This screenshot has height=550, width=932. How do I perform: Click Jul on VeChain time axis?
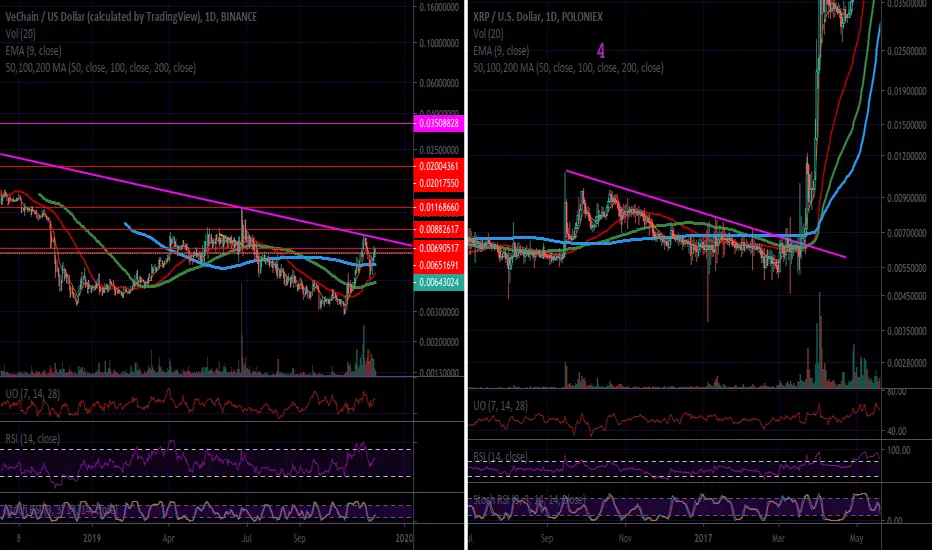coord(247,538)
